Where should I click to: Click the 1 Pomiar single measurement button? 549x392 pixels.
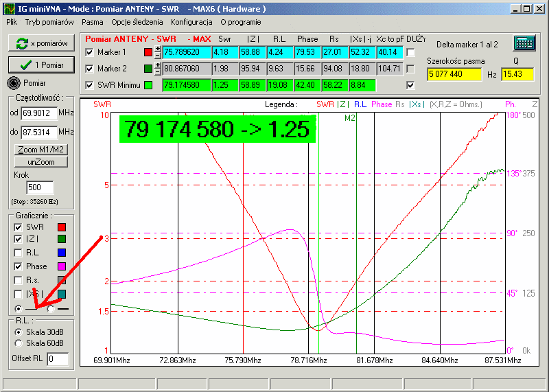[x=41, y=65]
